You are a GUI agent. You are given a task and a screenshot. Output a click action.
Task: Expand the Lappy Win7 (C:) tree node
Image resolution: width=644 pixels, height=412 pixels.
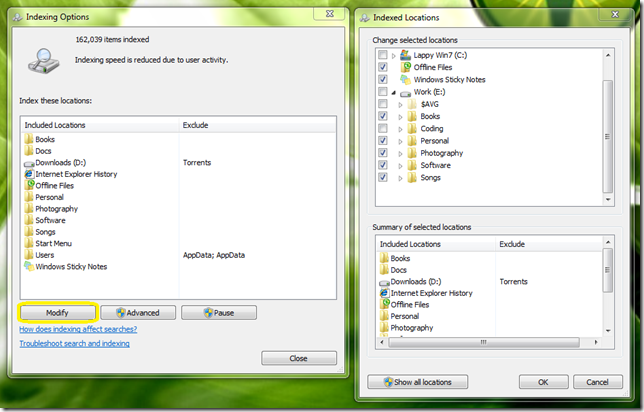(x=394, y=55)
